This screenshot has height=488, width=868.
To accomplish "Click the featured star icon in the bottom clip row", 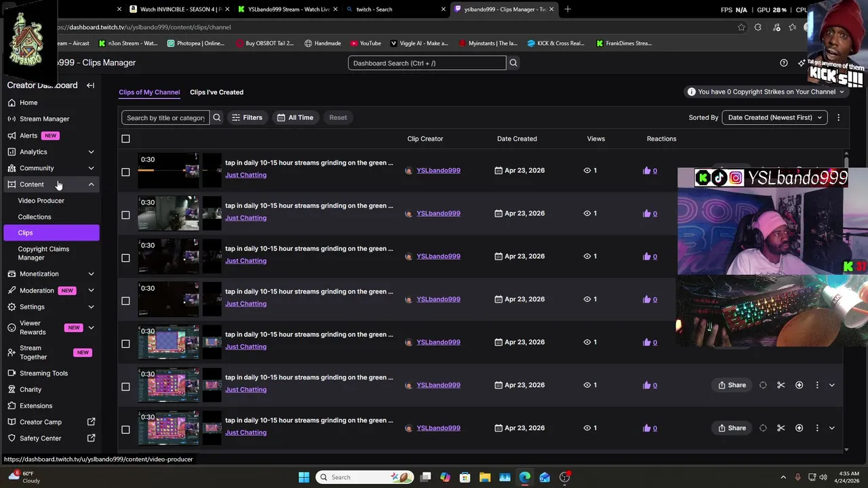I will (799, 428).
